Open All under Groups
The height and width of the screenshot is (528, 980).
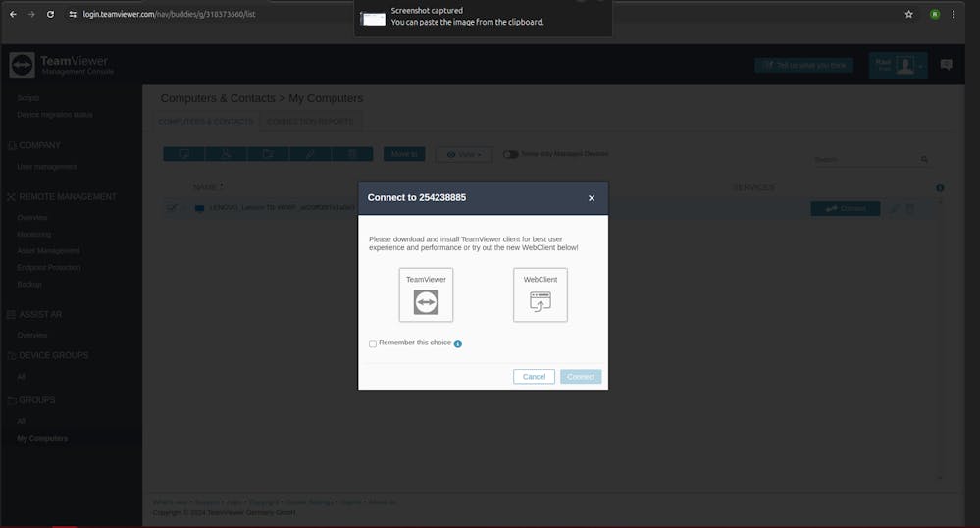tap(22, 422)
